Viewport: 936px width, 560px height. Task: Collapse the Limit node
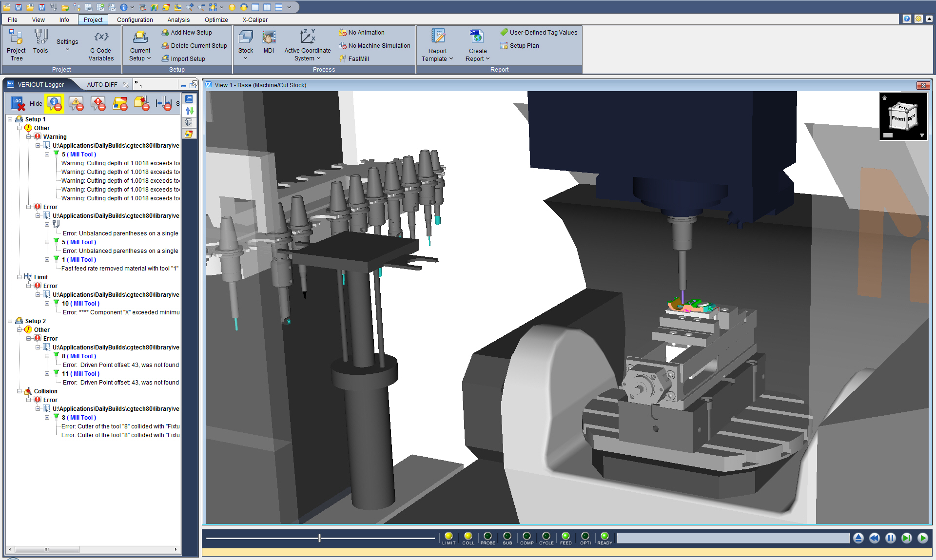(19, 277)
